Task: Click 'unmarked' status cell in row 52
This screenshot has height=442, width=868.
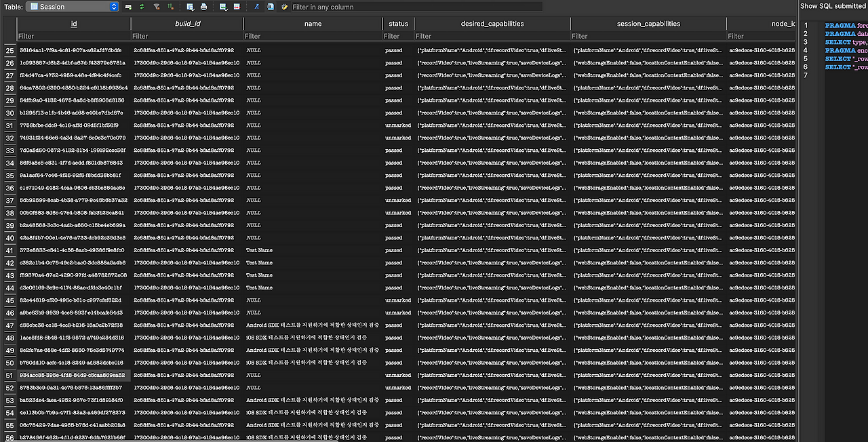Action: tap(398, 388)
